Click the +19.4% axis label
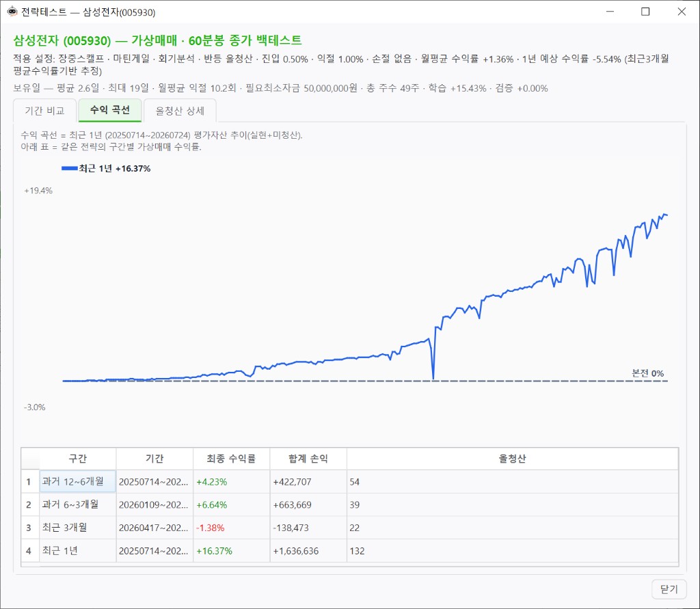 pyautogui.click(x=38, y=191)
